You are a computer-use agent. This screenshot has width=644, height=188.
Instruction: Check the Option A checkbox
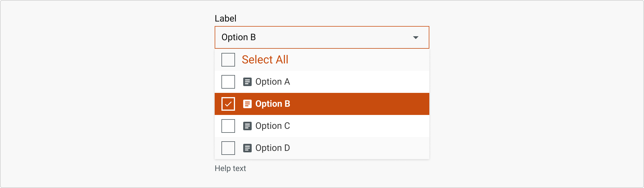(x=228, y=82)
